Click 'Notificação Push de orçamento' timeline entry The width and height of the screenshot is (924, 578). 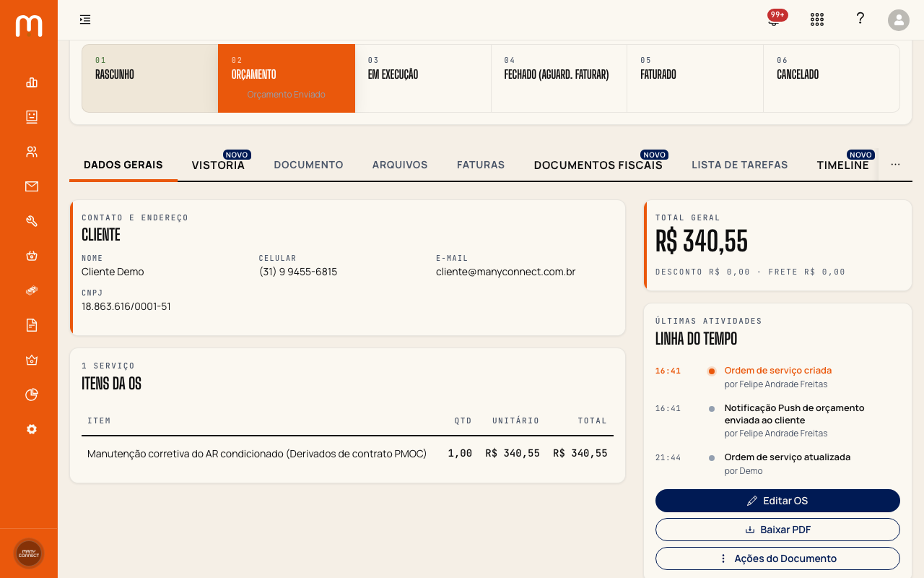[x=794, y=413]
